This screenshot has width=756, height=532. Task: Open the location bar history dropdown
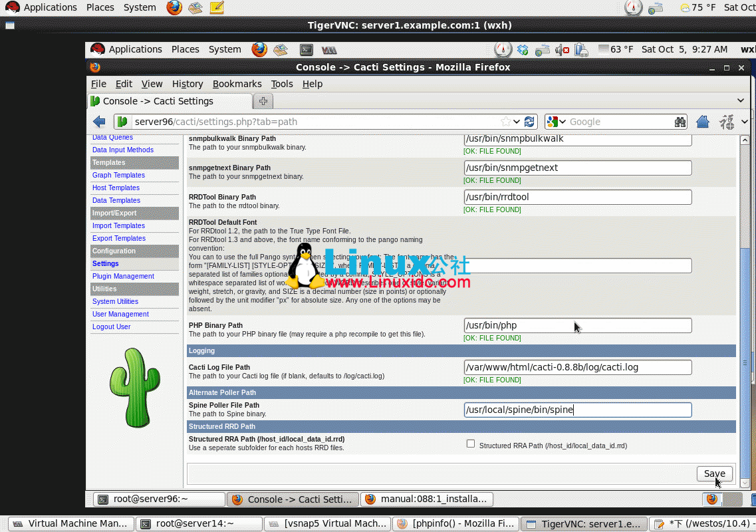(517, 122)
